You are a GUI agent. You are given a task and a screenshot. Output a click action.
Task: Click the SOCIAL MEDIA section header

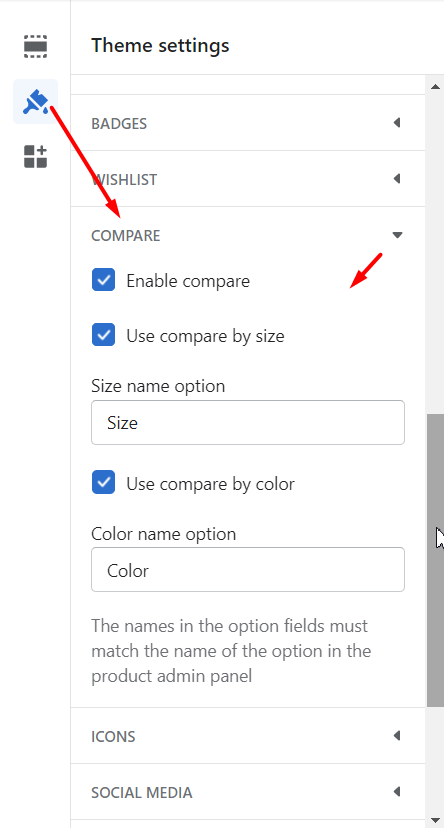pyautogui.click(x=248, y=792)
